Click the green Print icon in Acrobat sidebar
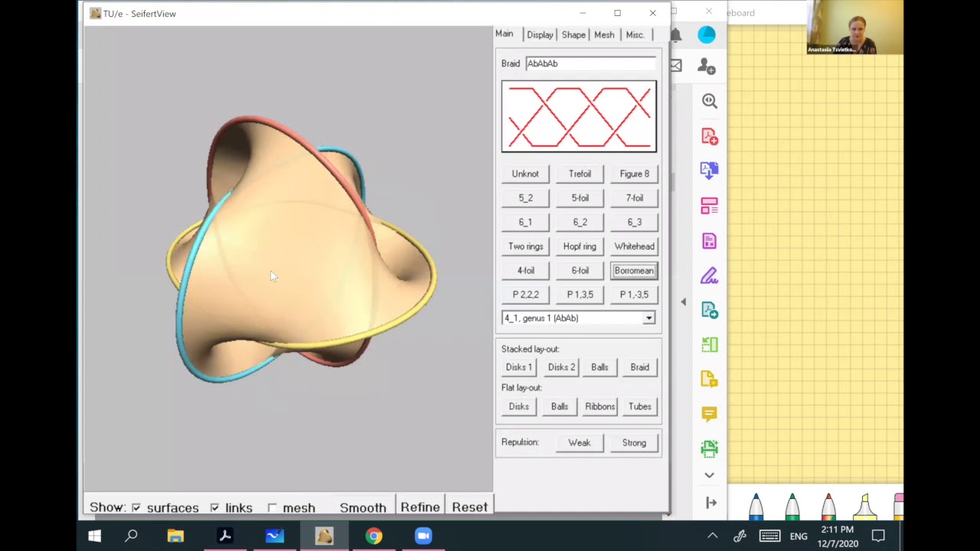 coord(709,448)
